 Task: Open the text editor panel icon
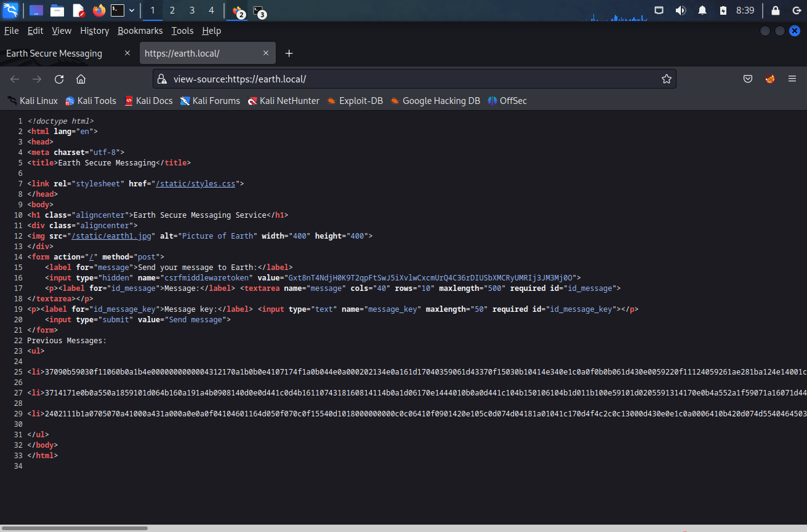(x=78, y=10)
